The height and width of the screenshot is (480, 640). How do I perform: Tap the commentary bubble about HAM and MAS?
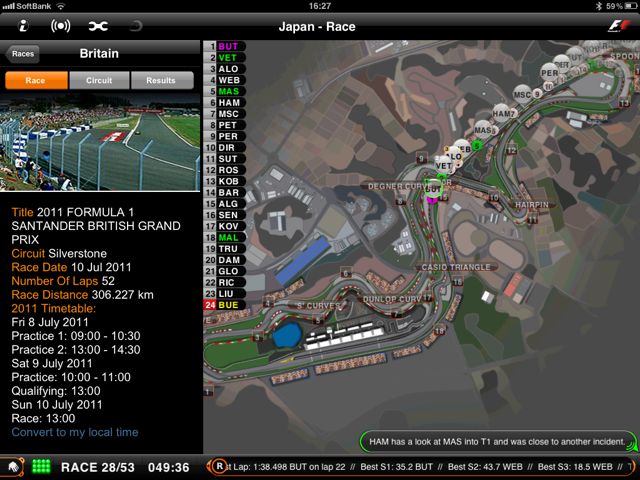tap(496, 442)
